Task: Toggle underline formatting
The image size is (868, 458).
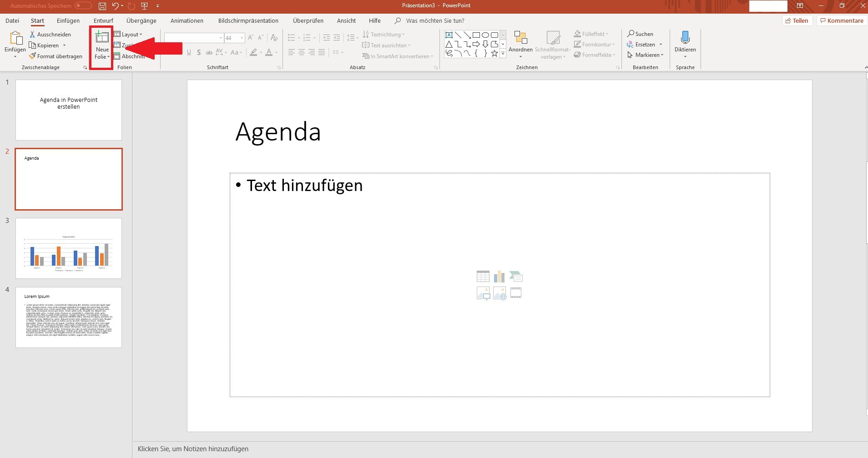Action: coord(189,52)
